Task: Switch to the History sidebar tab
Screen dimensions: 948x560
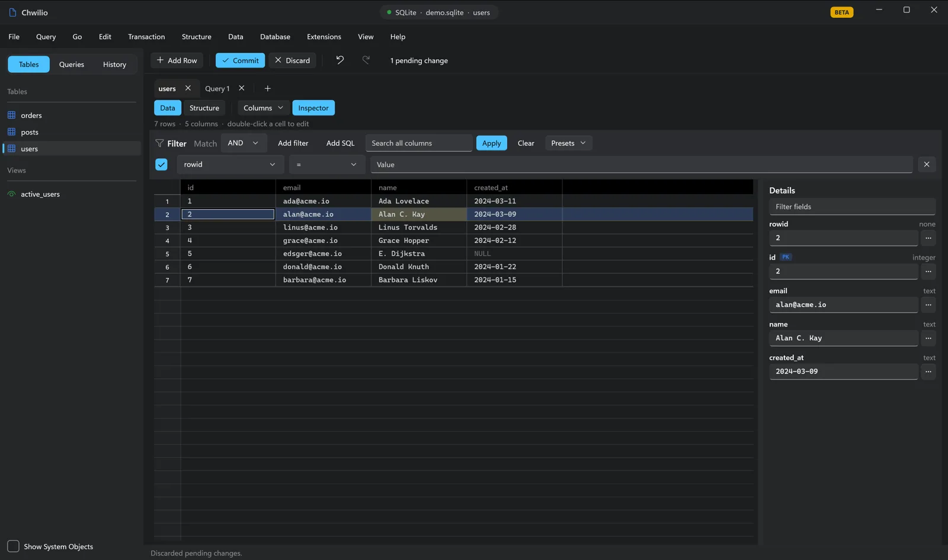Action: [114, 64]
